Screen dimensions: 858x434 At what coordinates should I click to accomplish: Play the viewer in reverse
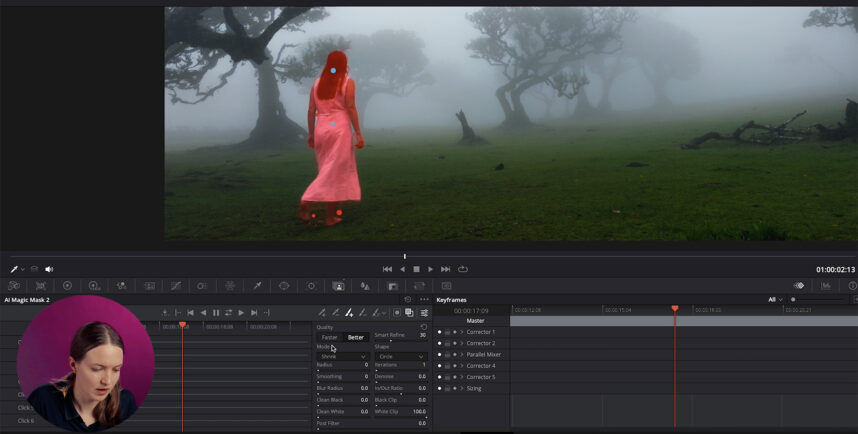[x=403, y=269]
